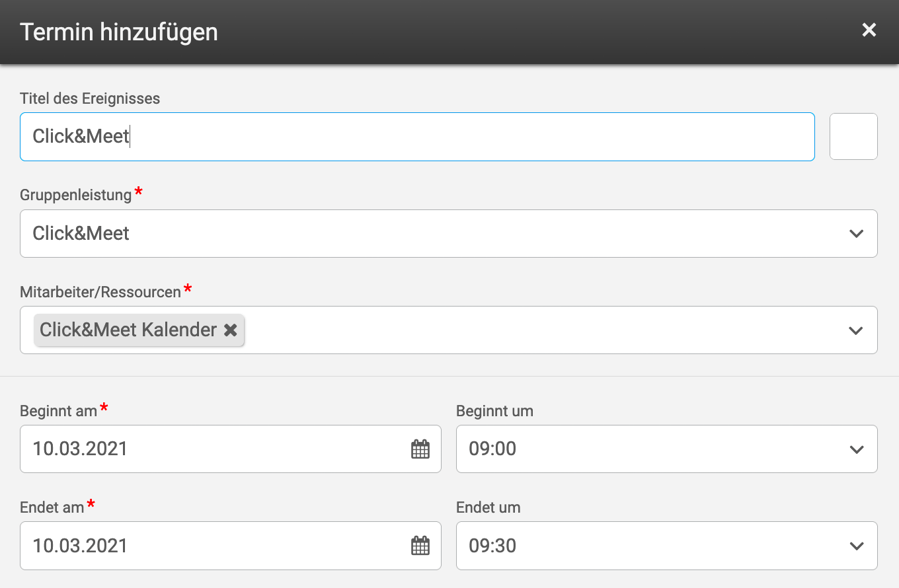Open calendar picker for Beginnt am
Screen dimensions: 899x588
[420, 449]
